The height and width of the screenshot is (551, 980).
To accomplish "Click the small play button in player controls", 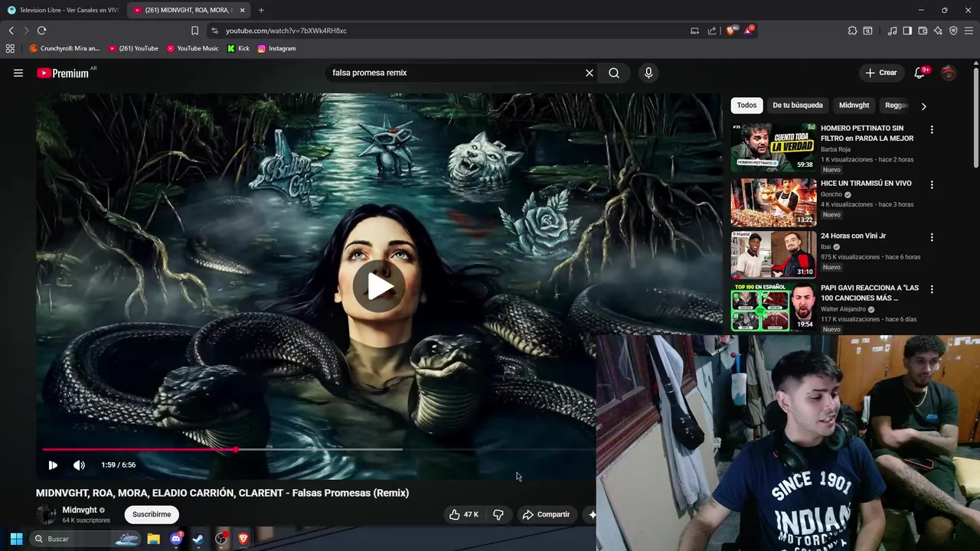I will (x=53, y=465).
